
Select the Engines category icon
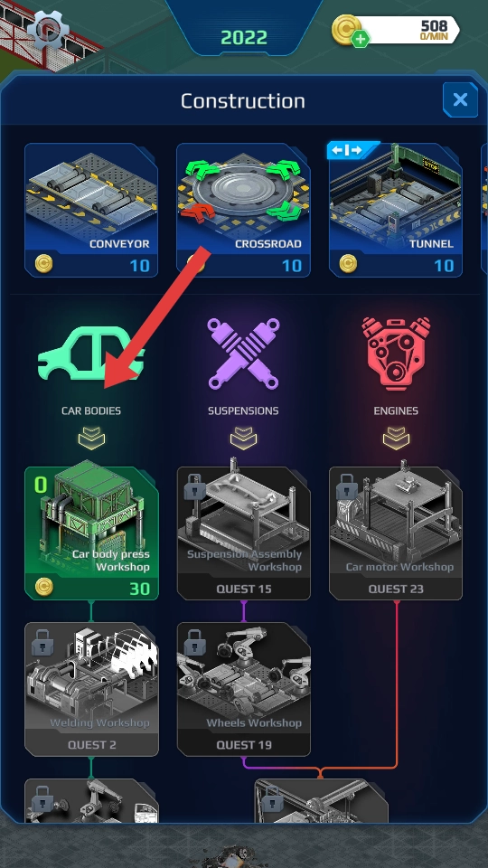pyautogui.click(x=396, y=354)
